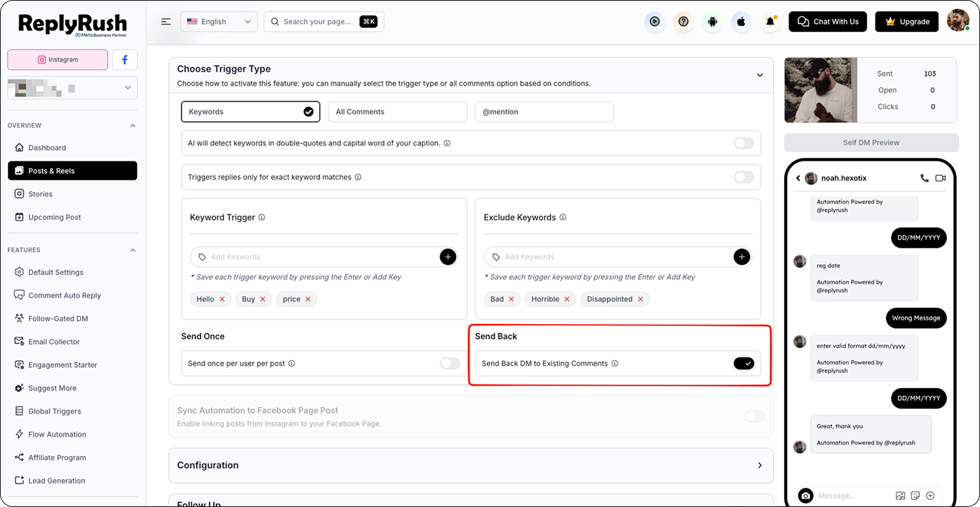The height and width of the screenshot is (507, 980).
Task: Open the Android app icon
Action: point(712,22)
